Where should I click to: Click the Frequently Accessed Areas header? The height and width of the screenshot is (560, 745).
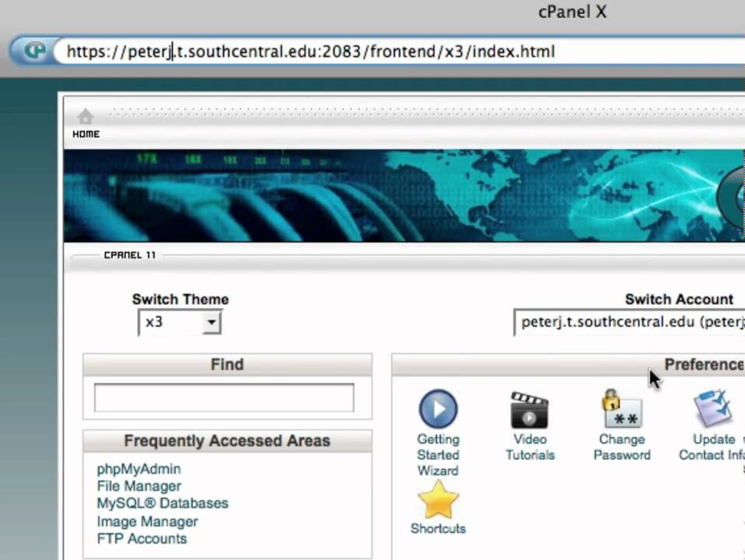[227, 441]
